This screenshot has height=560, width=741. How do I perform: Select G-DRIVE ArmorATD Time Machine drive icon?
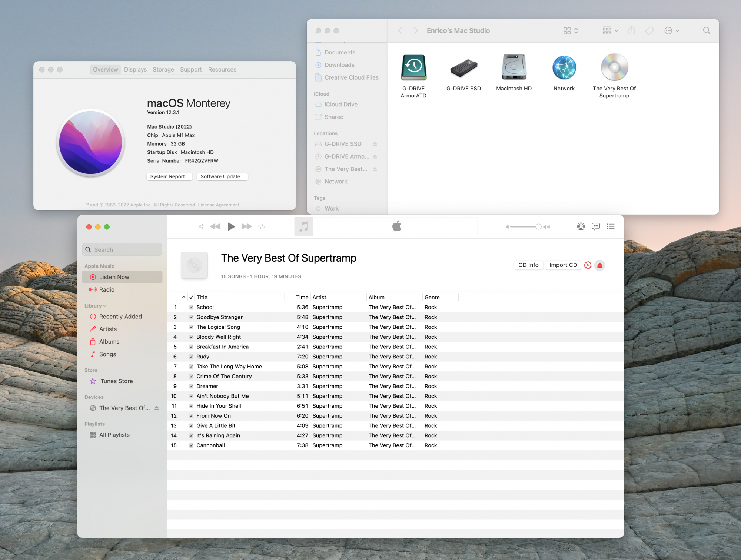(x=413, y=67)
